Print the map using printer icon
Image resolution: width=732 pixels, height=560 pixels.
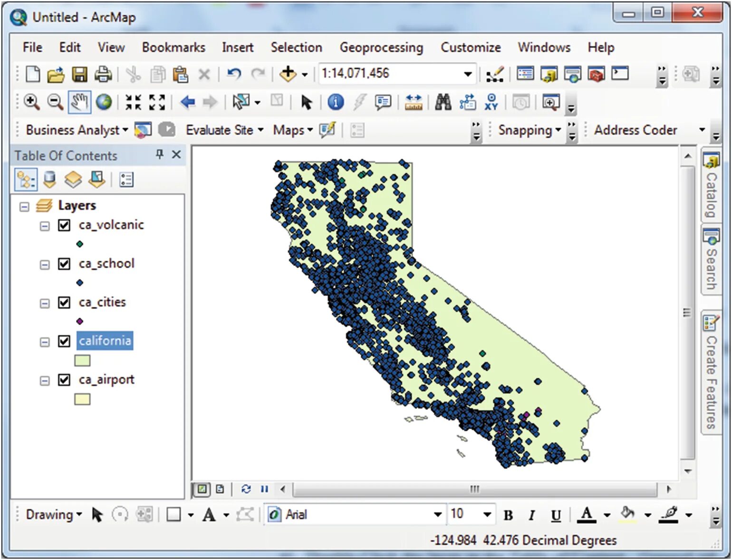[103, 74]
